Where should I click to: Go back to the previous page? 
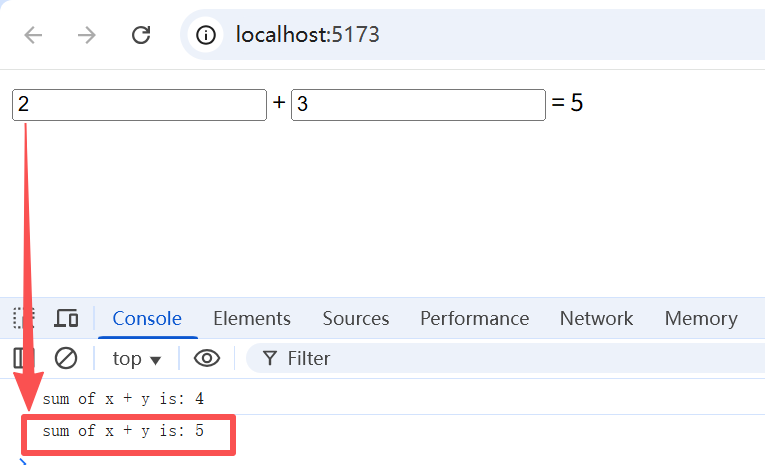click(33, 35)
